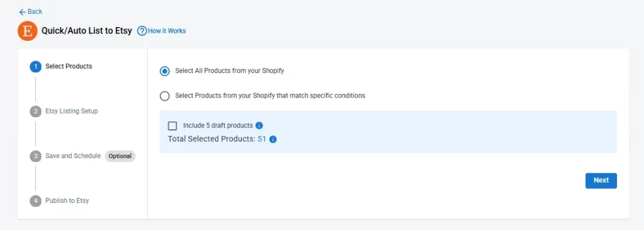Click the step 4 number circle
This screenshot has width=644, height=230.
tap(36, 201)
